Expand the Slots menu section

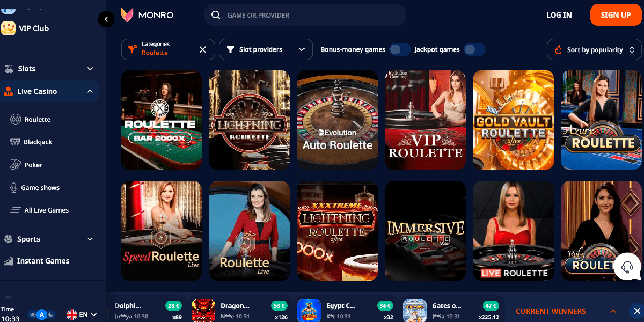point(49,69)
